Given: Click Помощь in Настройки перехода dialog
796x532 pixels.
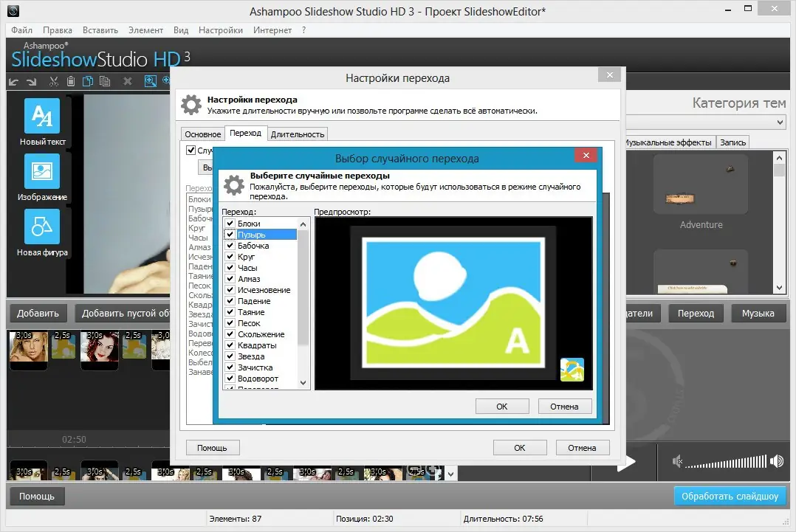Looking at the screenshot, I should pyautogui.click(x=212, y=448).
